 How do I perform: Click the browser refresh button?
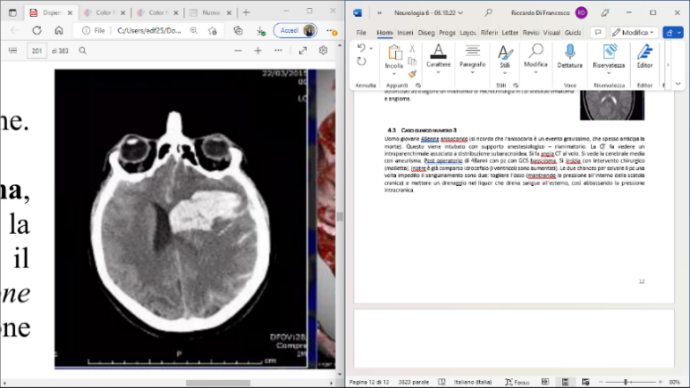pos(37,30)
